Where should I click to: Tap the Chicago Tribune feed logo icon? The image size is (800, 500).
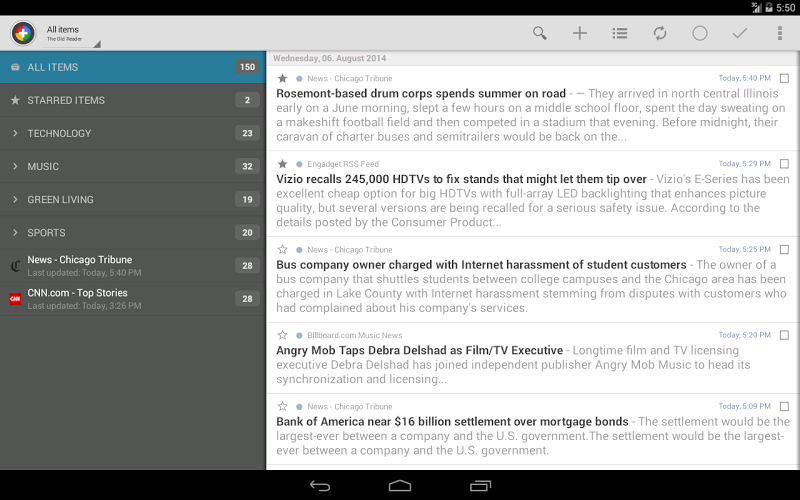15,266
